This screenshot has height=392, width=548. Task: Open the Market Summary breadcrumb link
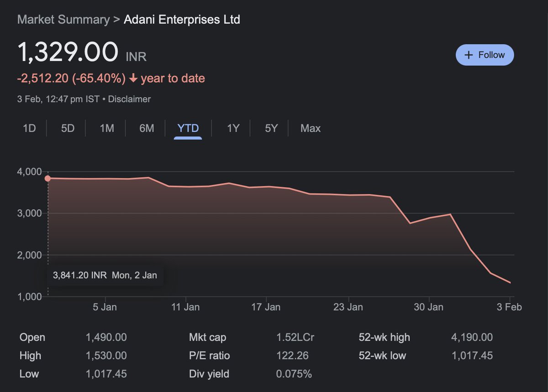63,20
